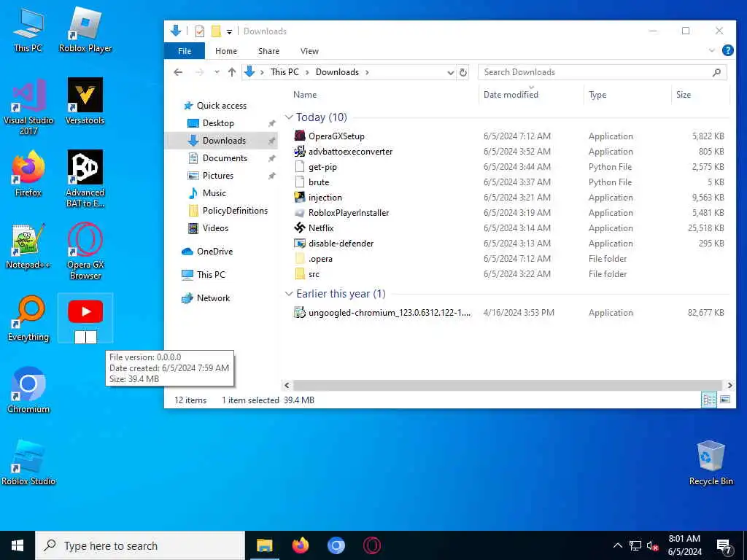Select the disable-defender application icon
Image resolution: width=747 pixels, height=560 pixels.
pyautogui.click(x=300, y=244)
